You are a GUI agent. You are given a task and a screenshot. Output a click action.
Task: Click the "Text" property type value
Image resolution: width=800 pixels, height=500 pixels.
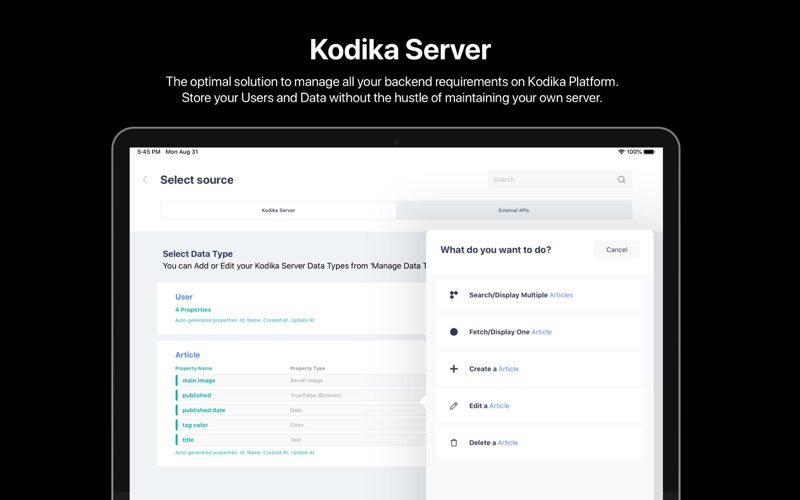tap(295, 439)
